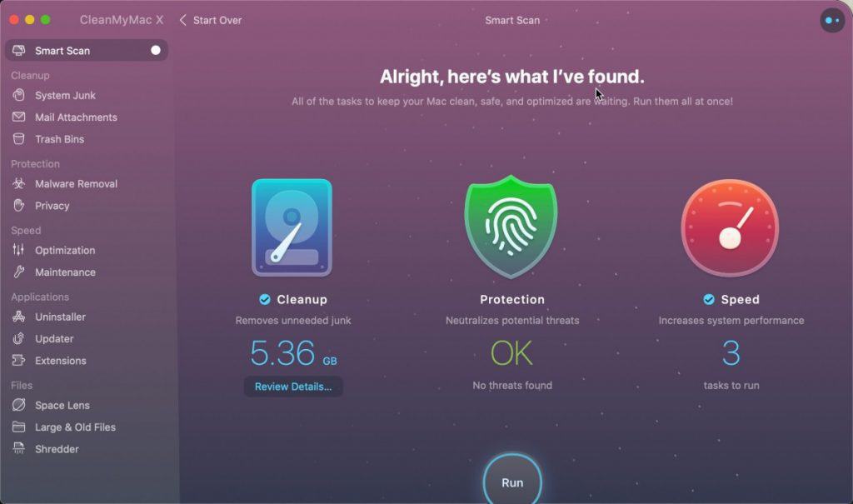Viewport: 853px width, 504px height.
Task: Open the Optimization sliders icon
Action: point(18,250)
